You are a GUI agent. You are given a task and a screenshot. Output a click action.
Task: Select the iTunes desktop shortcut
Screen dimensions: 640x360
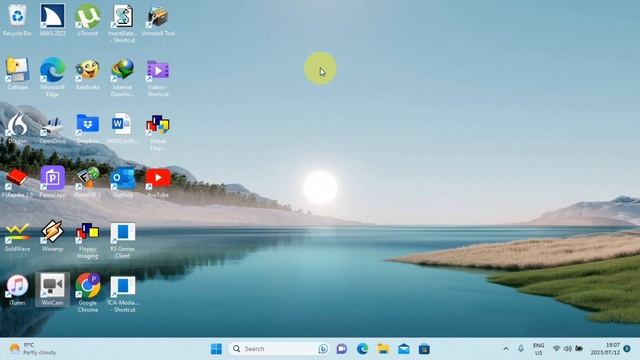point(18,290)
